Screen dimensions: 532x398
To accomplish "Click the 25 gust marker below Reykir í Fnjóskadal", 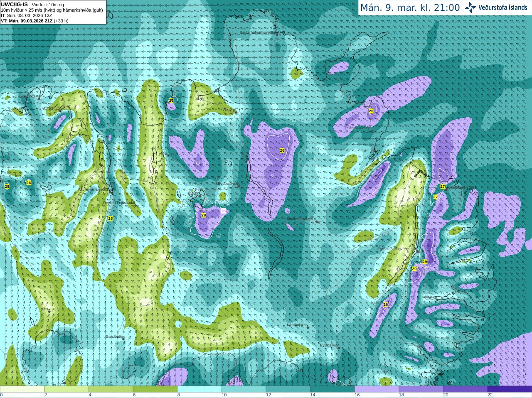I will (x=111, y=218).
